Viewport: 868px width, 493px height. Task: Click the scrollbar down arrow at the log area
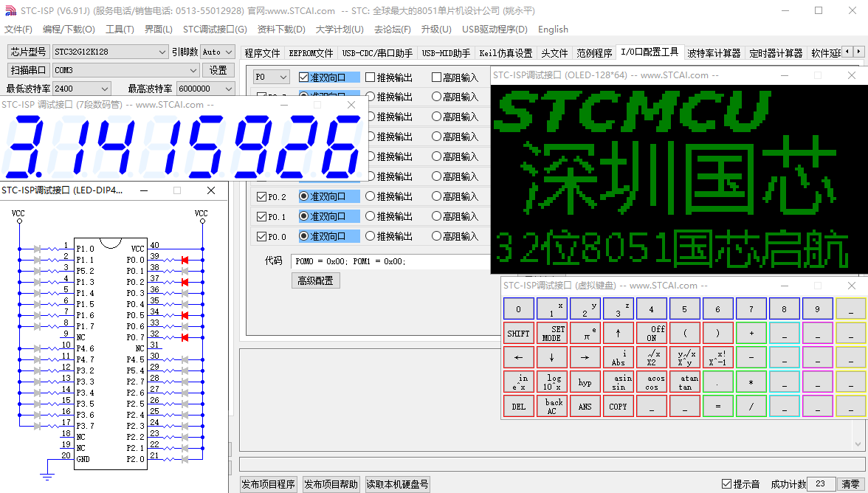pos(858,444)
